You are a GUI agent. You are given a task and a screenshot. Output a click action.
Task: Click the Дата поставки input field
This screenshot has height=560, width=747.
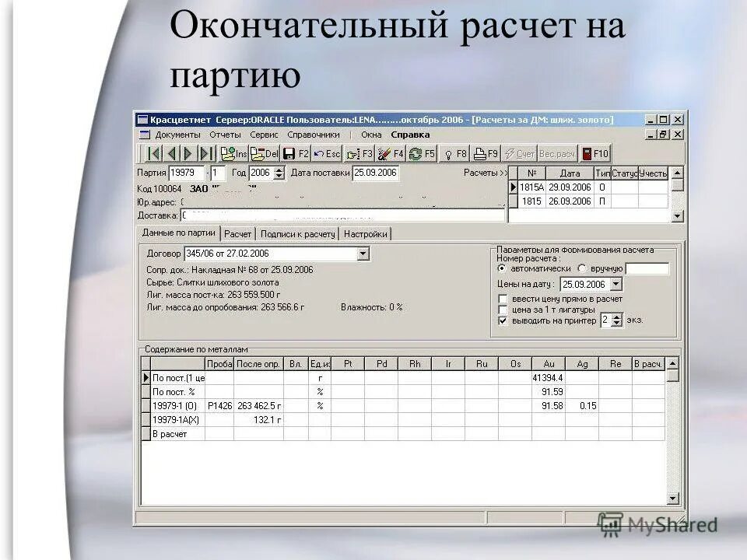[377, 173]
